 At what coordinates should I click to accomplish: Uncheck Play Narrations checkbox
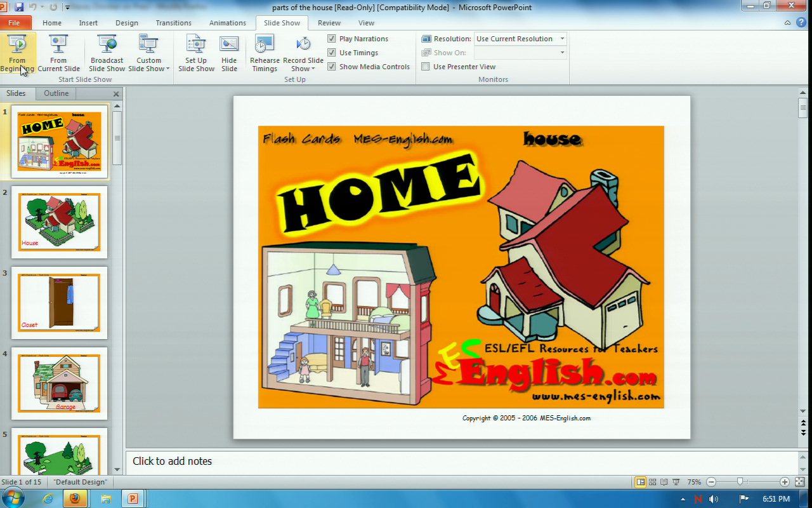point(332,39)
